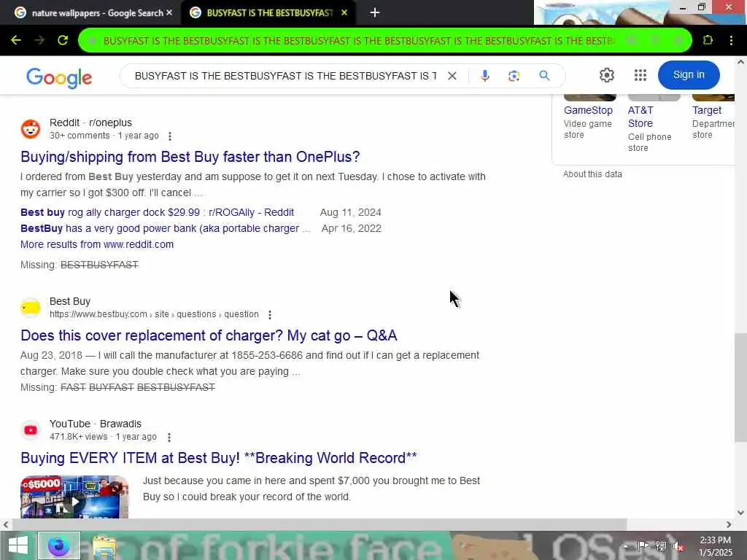Open File Explorer from the taskbar
Image resolution: width=747 pixels, height=560 pixels.
click(104, 547)
